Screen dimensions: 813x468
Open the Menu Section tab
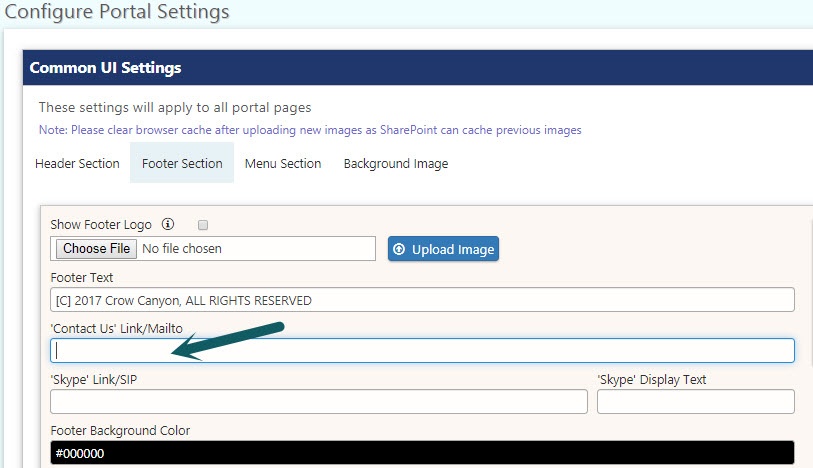click(283, 163)
